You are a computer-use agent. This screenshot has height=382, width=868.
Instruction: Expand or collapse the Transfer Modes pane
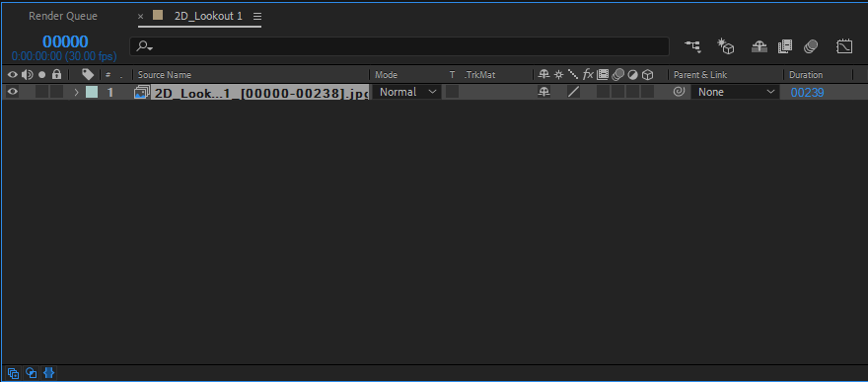click(31, 372)
